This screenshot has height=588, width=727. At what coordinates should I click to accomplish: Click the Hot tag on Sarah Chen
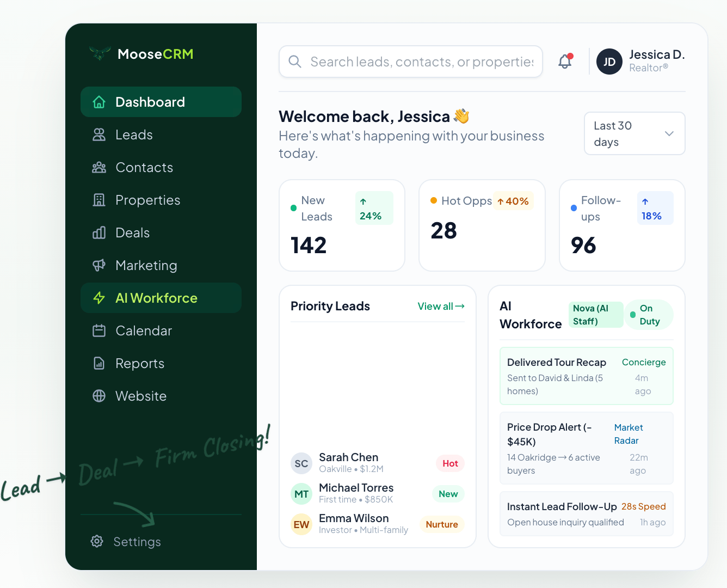point(450,463)
